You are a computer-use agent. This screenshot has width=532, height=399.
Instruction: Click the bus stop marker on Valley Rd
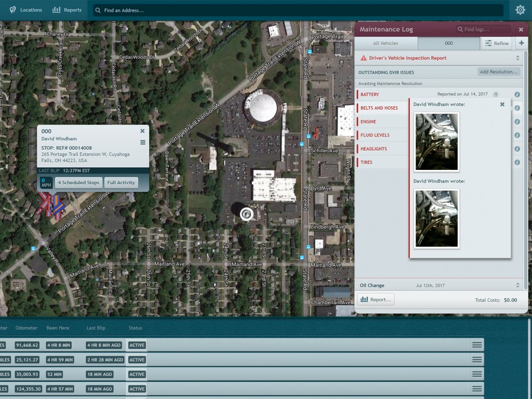[33, 248]
